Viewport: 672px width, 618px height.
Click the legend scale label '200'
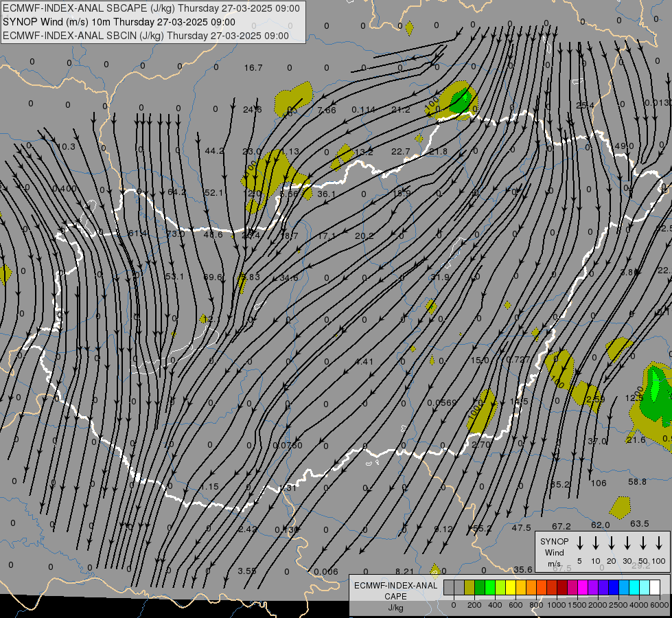(x=474, y=605)
